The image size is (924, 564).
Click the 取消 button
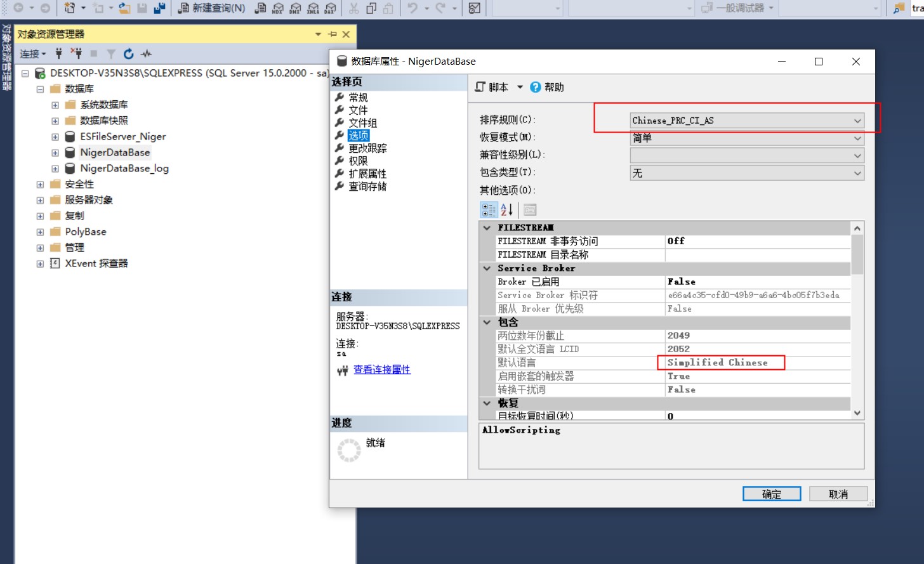pyautogui.click(x=838, y=494)
